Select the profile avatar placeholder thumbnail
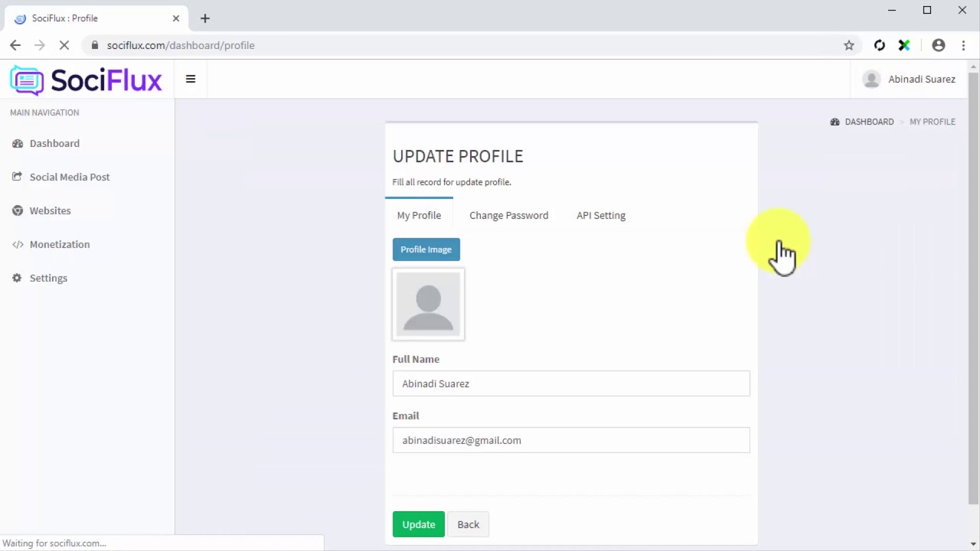The image size is (980, 551). click(429, 304)
